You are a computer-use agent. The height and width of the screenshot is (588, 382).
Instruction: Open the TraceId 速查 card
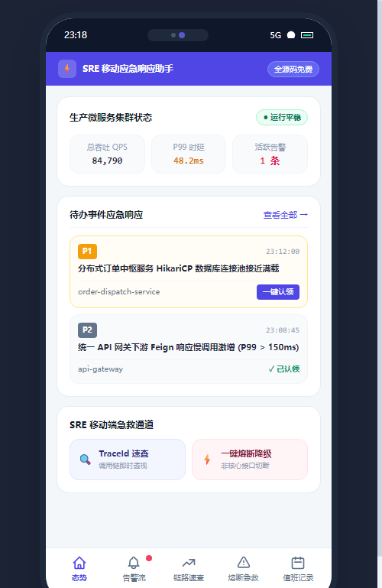point(128,460)
